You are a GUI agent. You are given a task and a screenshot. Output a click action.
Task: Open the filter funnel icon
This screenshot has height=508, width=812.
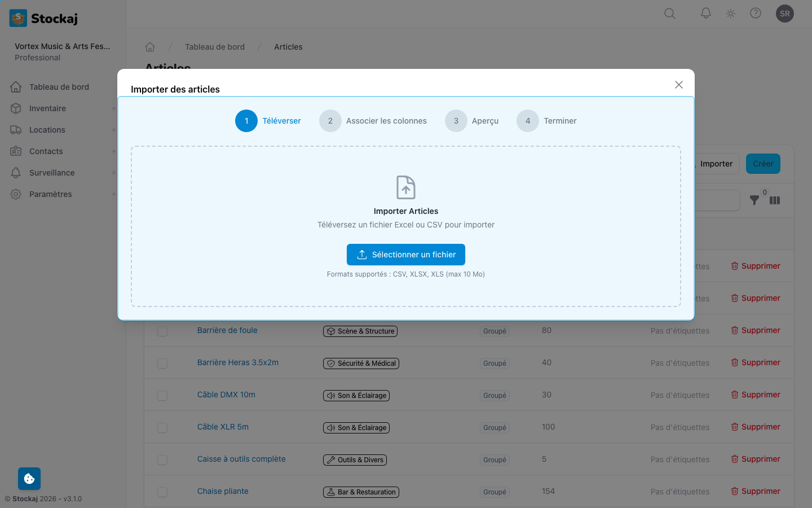tap(754, 200)
